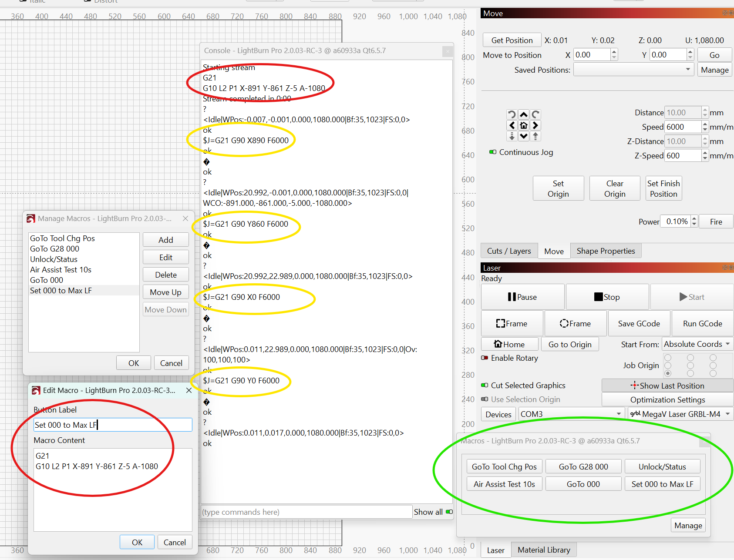Jog laser left with the left arrow
Screen dimensions: 734x560
pos(512,125)
